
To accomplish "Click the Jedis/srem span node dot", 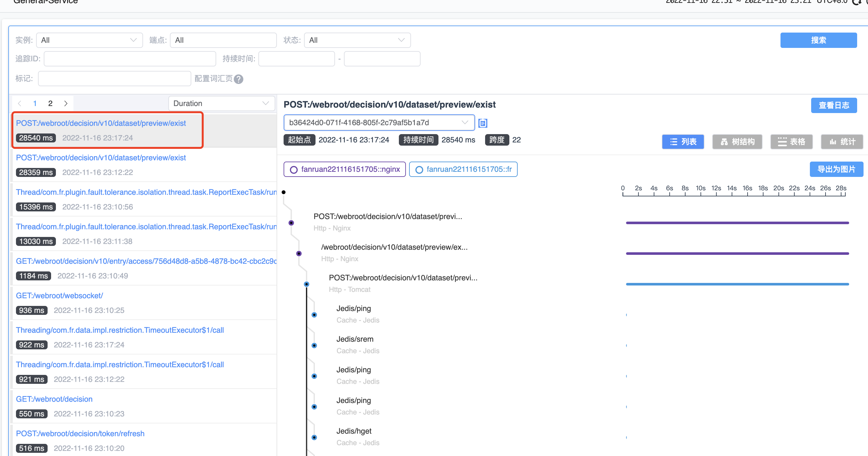I will [314, 346].
